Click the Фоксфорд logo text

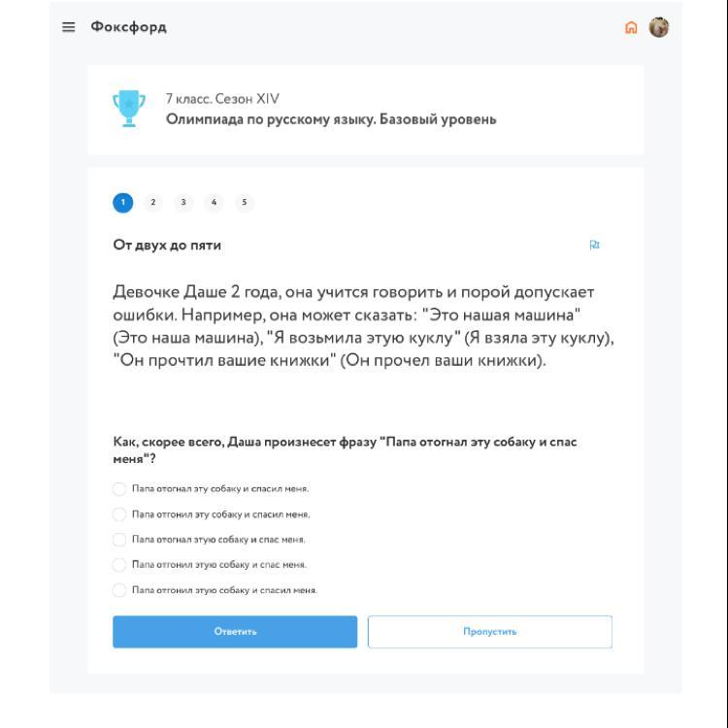click(128, 27)
